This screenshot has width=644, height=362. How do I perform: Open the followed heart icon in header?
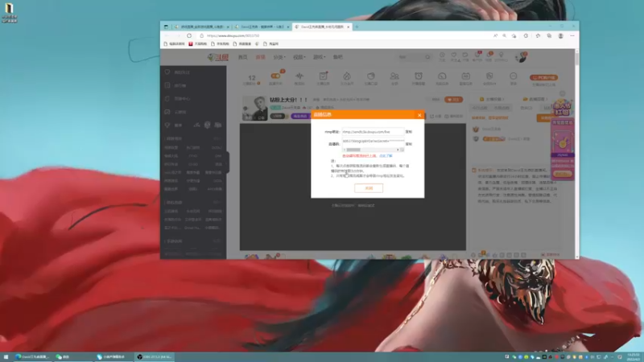(x=454, y=55)
